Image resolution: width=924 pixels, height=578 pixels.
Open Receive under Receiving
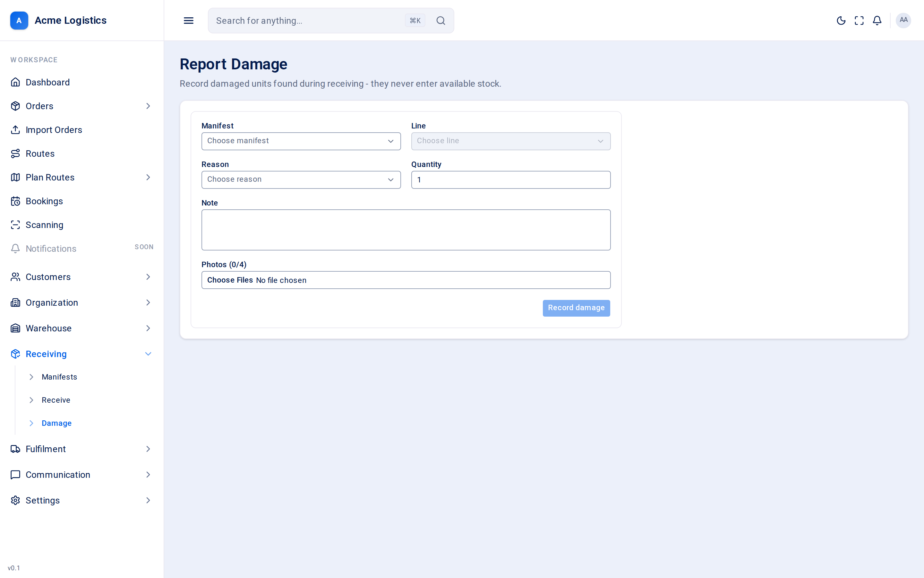tap(56, 400)
